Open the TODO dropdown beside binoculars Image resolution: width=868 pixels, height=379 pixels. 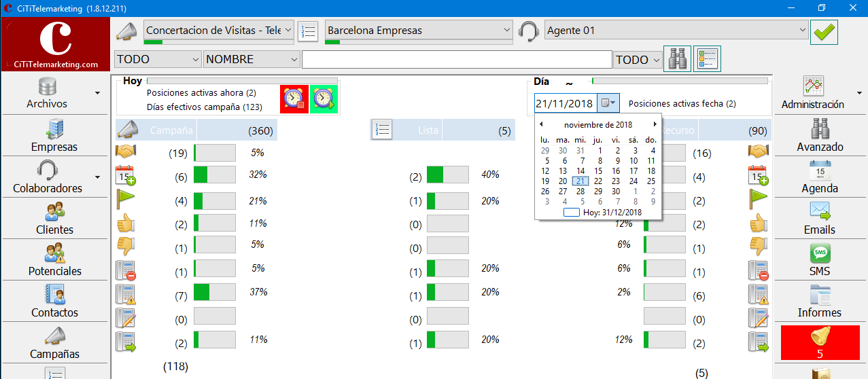pos(657,60)
